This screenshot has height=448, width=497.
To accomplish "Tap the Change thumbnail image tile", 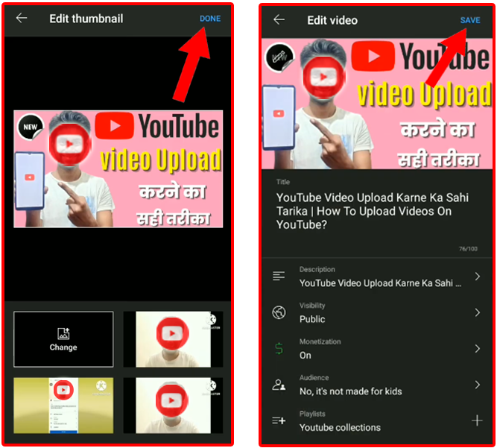I will (x=63, y=339).
